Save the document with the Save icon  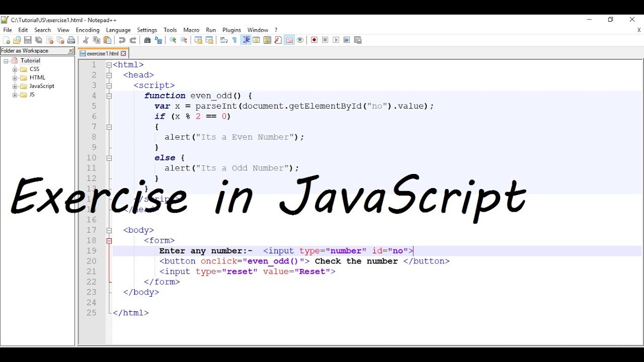click(x=28, y=40)
